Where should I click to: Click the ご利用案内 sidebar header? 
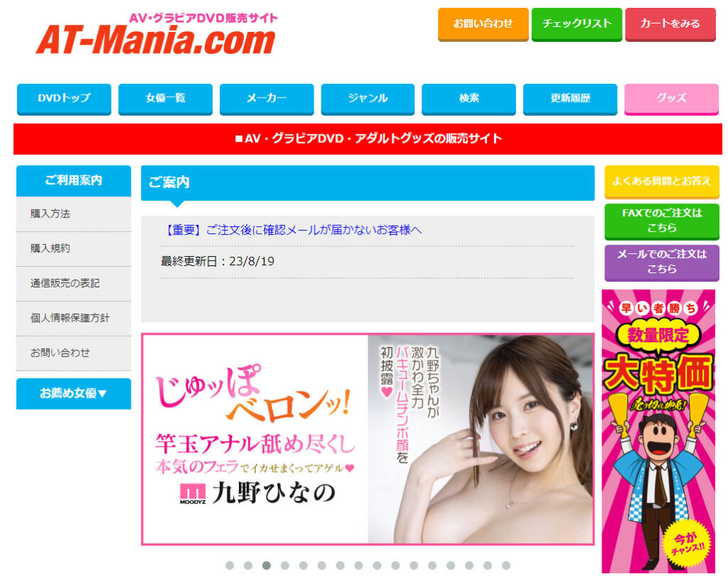[74, 181]
